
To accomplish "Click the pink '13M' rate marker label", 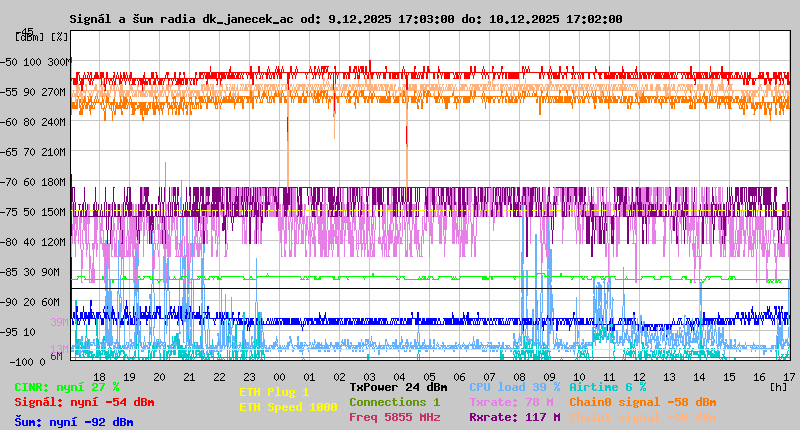I will tap(59, 348).
